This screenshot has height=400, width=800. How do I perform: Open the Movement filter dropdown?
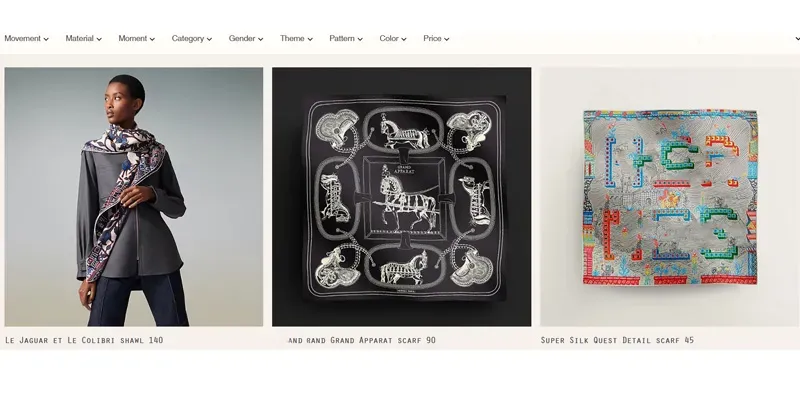[27, 38]
